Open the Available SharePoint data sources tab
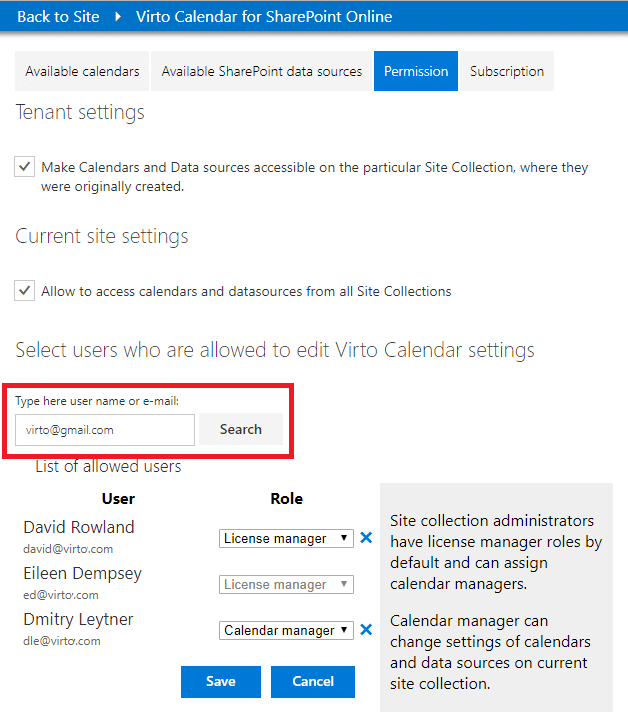 coord(262,71)
